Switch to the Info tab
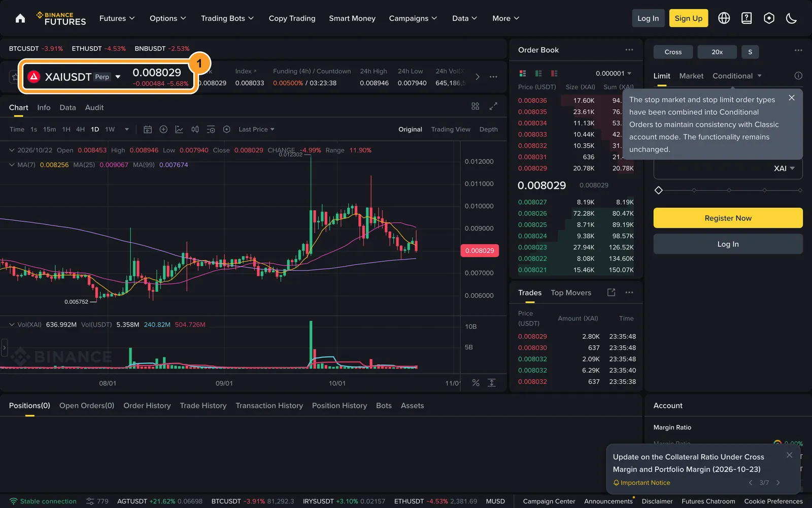Image resolution: width=812 pixels, height=508 pixels. click(44, 108)
